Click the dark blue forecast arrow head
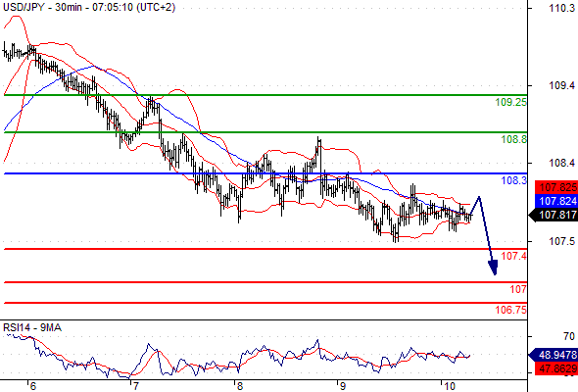The height and width of the screenshot is (392, 578). (x=493, y=268)
